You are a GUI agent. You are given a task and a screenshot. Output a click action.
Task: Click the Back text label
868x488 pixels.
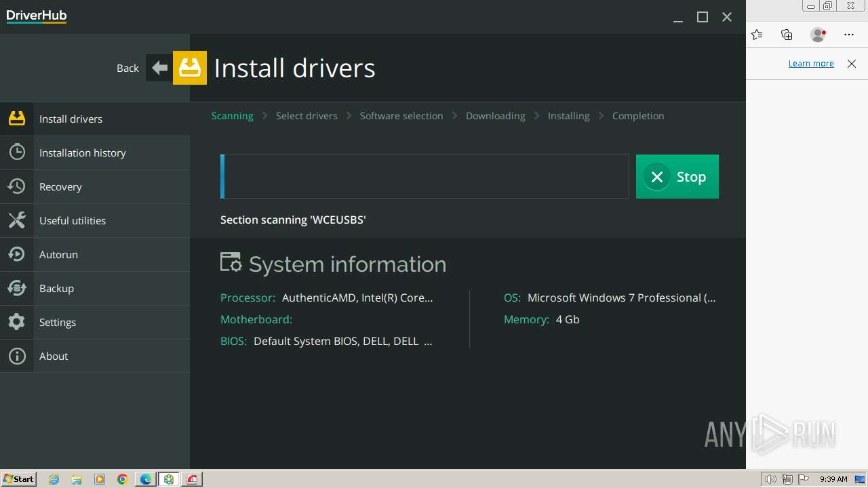127,68
